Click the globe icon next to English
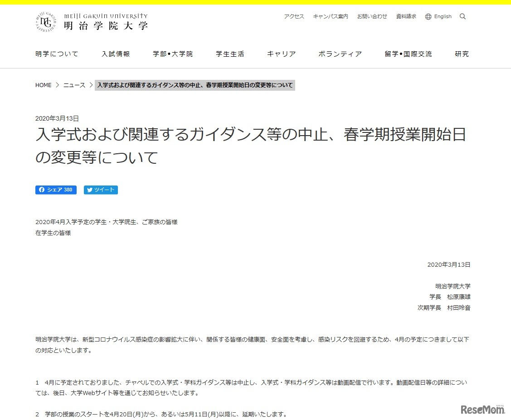Screen dimensions: 511x420 coord(428,16)
